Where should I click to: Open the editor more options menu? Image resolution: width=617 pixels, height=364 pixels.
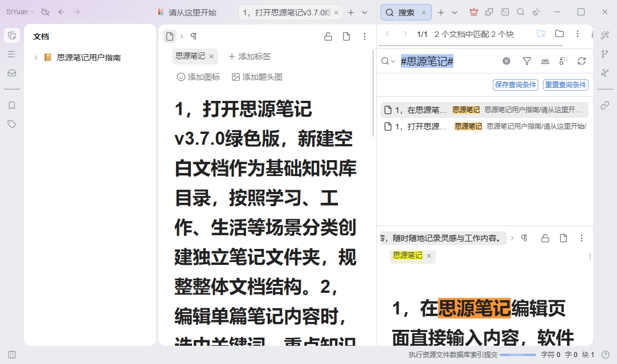click(x=365, y=36)
